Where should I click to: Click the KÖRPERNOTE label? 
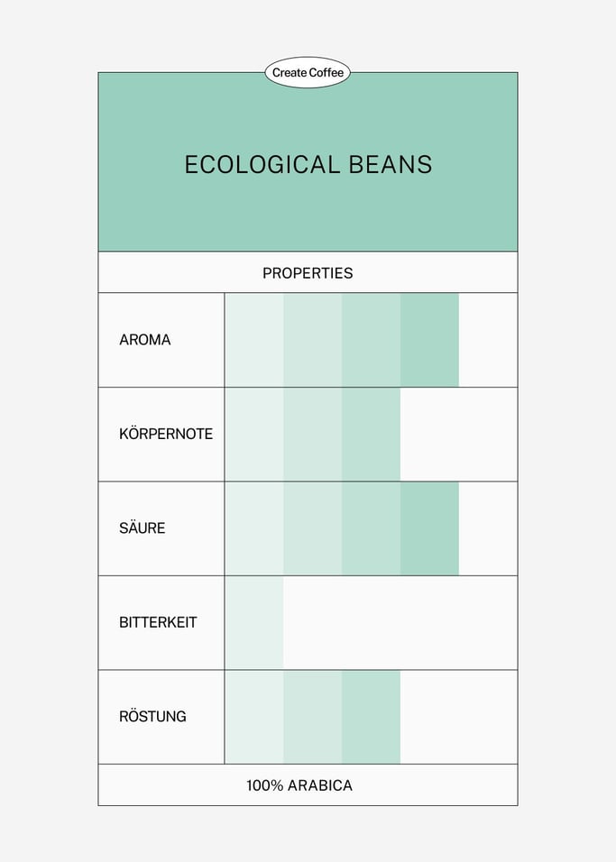[x=166, y=434]
